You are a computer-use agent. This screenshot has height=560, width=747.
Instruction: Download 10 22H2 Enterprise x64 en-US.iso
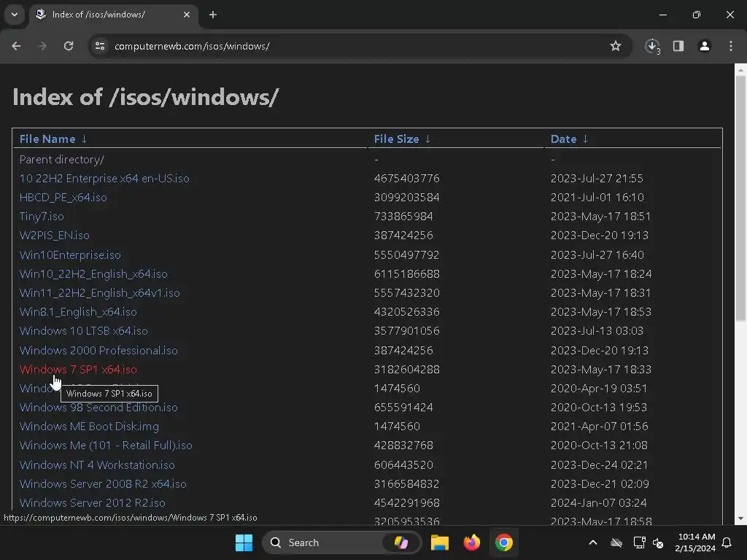(x=104, y=179)
